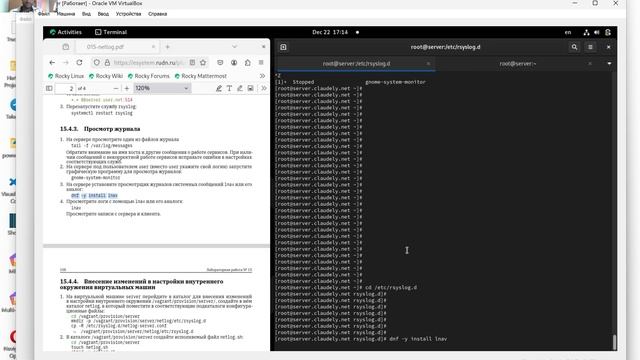Open the Firefox hamburger application menu

[261, 62]
